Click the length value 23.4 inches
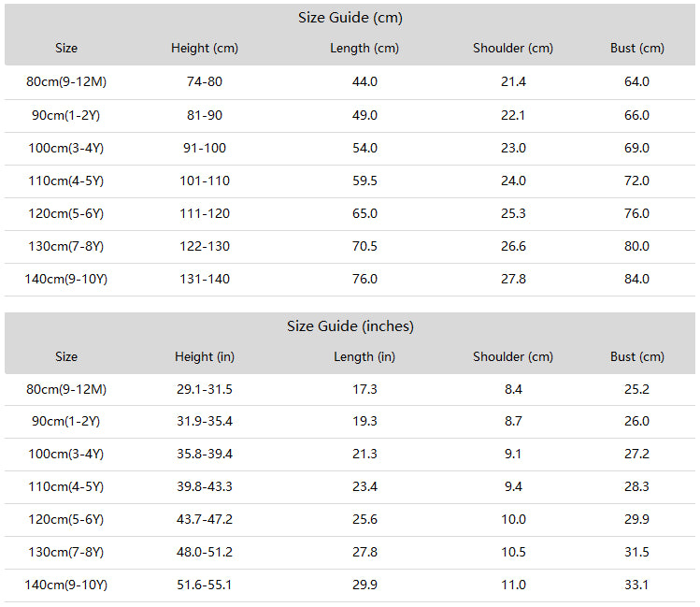Screen dimensions: 700x607 pyautogui.click(x=364, y=486)
